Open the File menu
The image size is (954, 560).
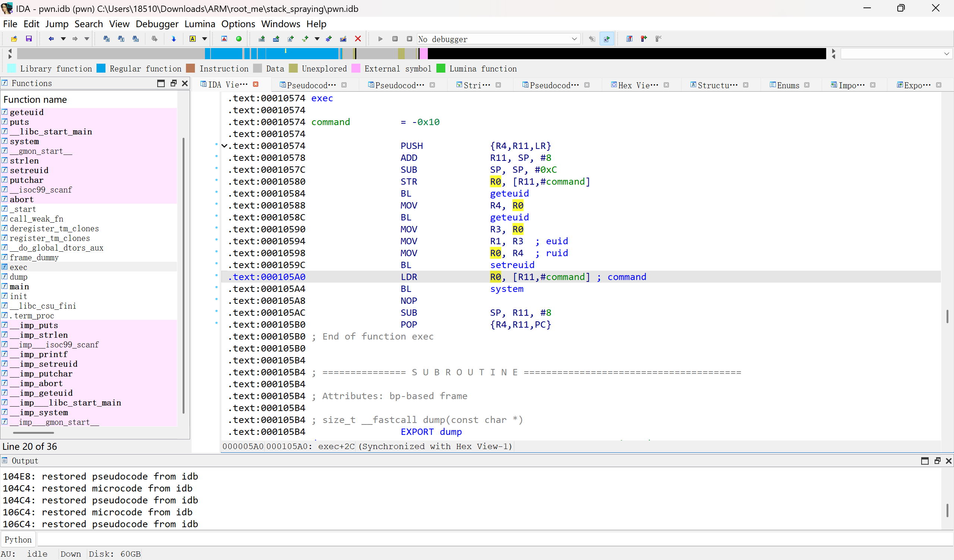click(10, 24)
